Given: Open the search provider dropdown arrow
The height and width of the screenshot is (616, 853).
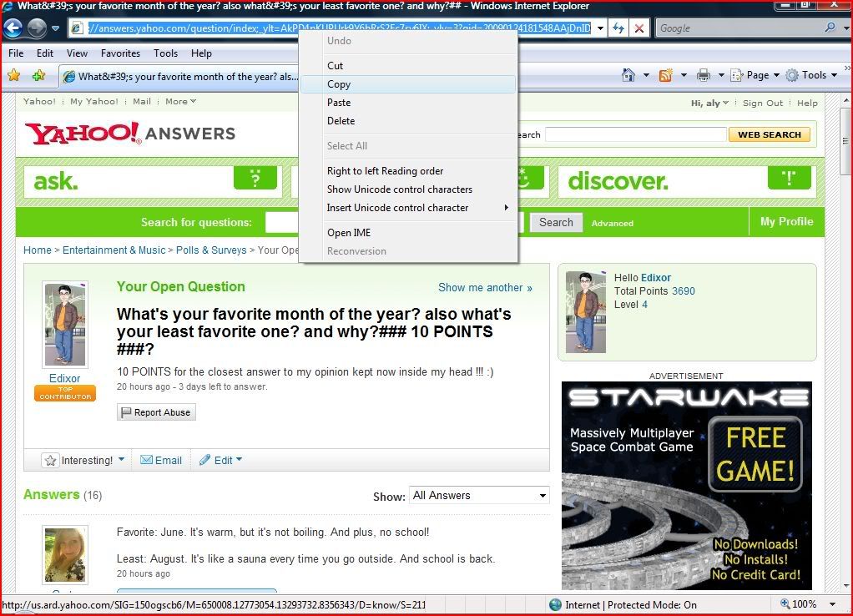Looking at the screenshot, I should click(x=845, y=28).
